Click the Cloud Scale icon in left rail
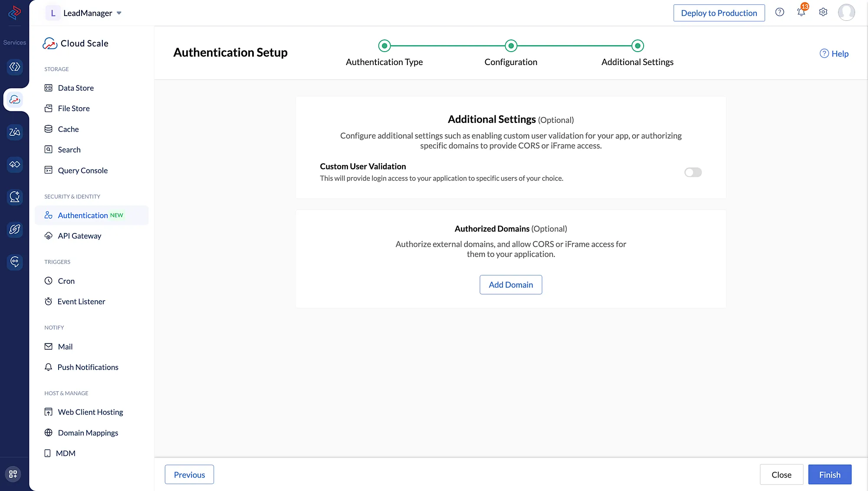The width and height of the screenshot is (868, 491). 15,100
